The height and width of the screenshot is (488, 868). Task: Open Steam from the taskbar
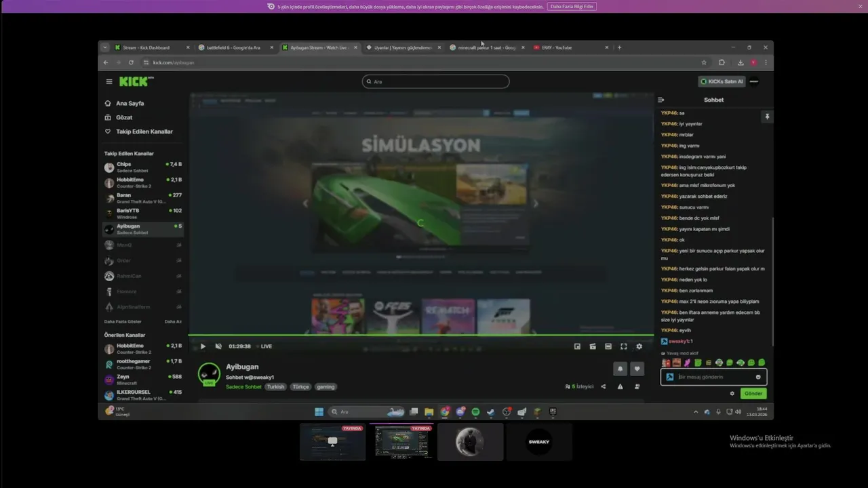pyautogui.click(x=491, y=411)
